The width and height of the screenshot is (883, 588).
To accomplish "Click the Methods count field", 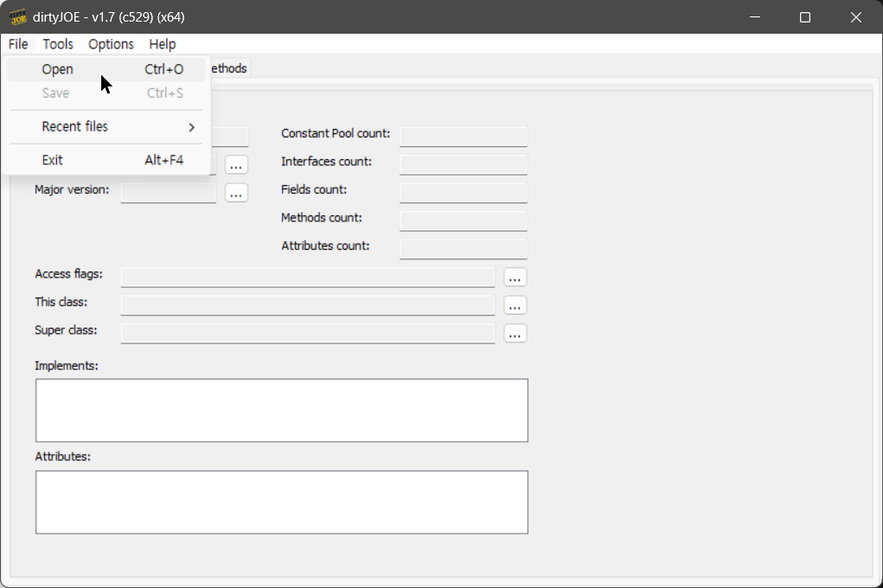I will click(464, 220).
